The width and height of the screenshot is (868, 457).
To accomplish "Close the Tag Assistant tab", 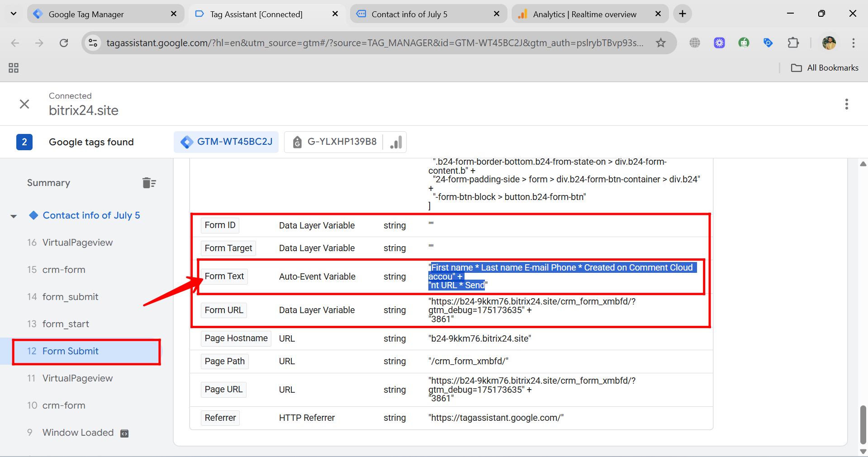I will tap(335, 14).
